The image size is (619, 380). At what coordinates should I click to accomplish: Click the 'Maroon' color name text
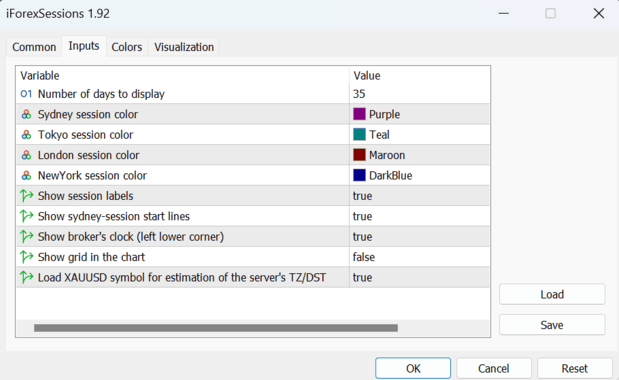click(387, 155)
